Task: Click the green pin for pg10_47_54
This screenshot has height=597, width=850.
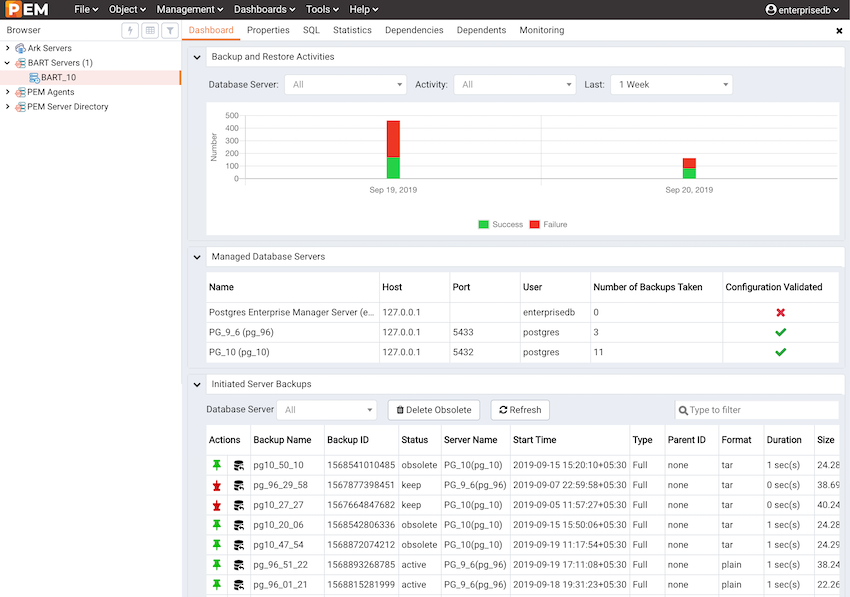Action: pos(217,544)
